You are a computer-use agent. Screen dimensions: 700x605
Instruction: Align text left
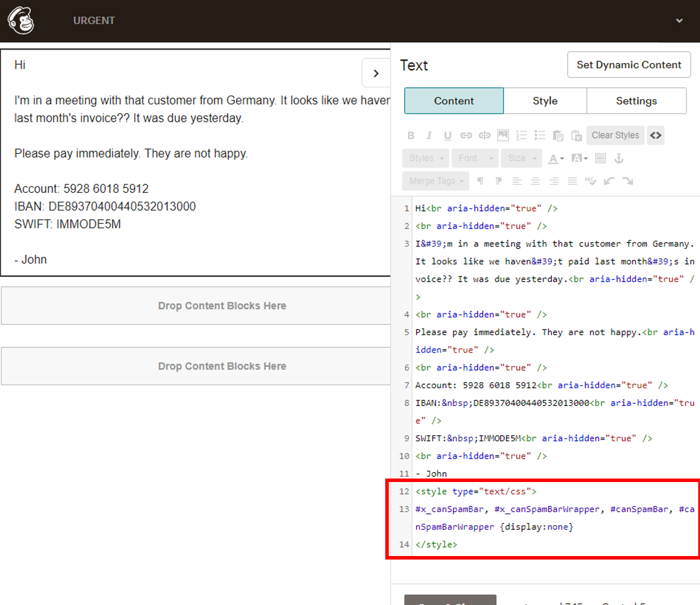click(517, 181)
